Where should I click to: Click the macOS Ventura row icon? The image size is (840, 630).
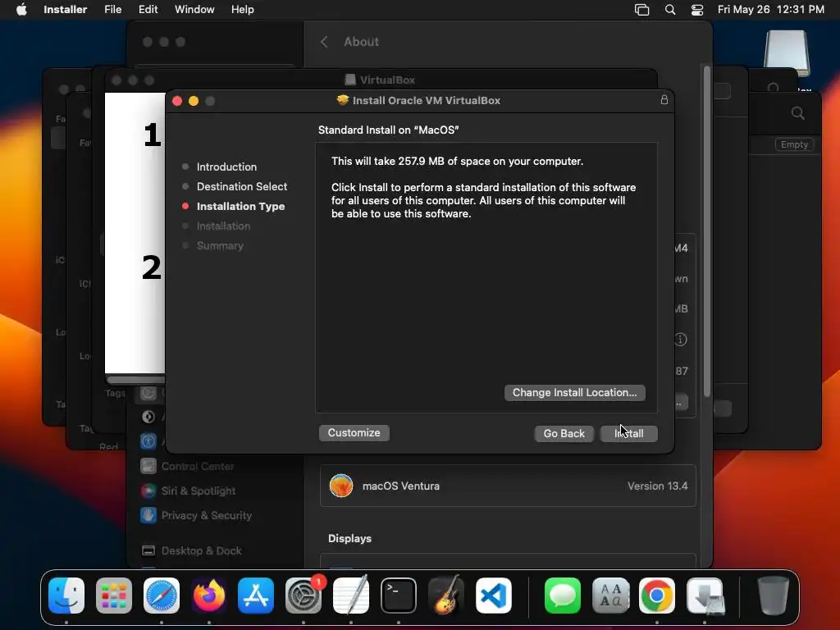tap(341, 486)
